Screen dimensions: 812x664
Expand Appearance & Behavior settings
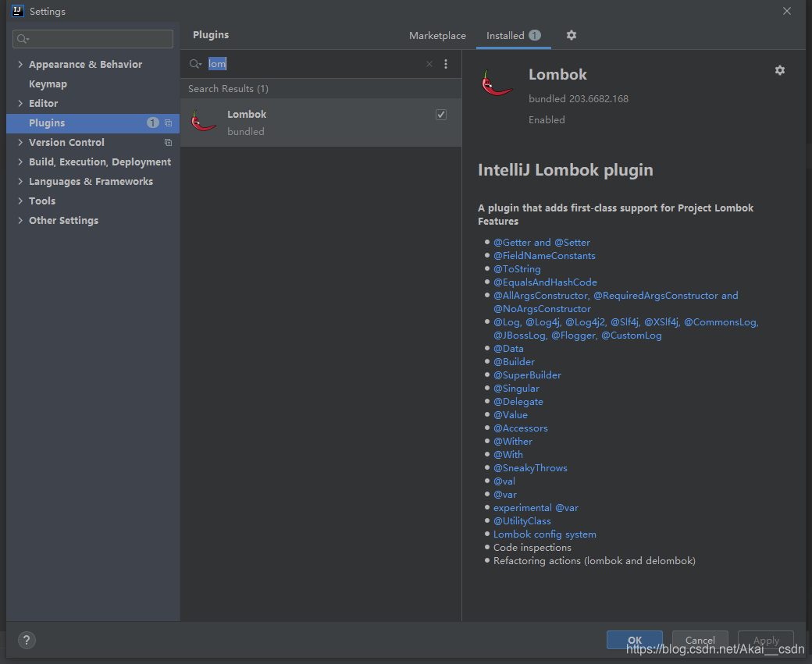pos(20,64)
